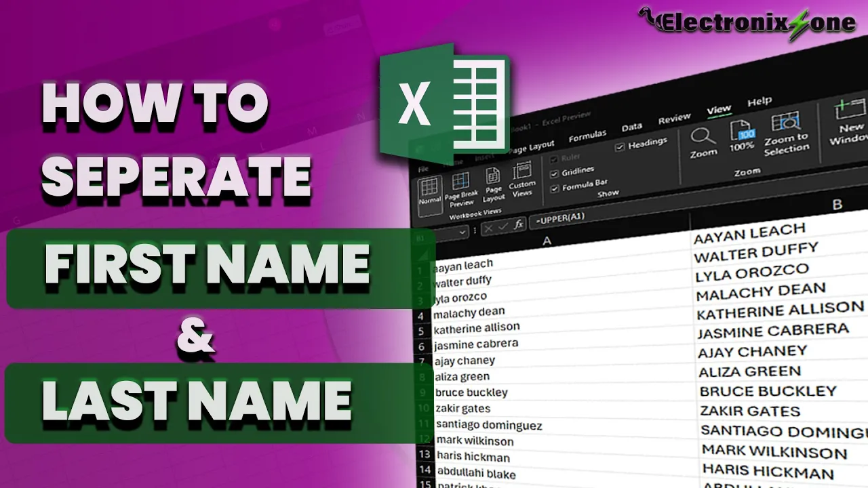Choose Zoom to Selection
Viewport: 868px width, 488px height.
786,134
